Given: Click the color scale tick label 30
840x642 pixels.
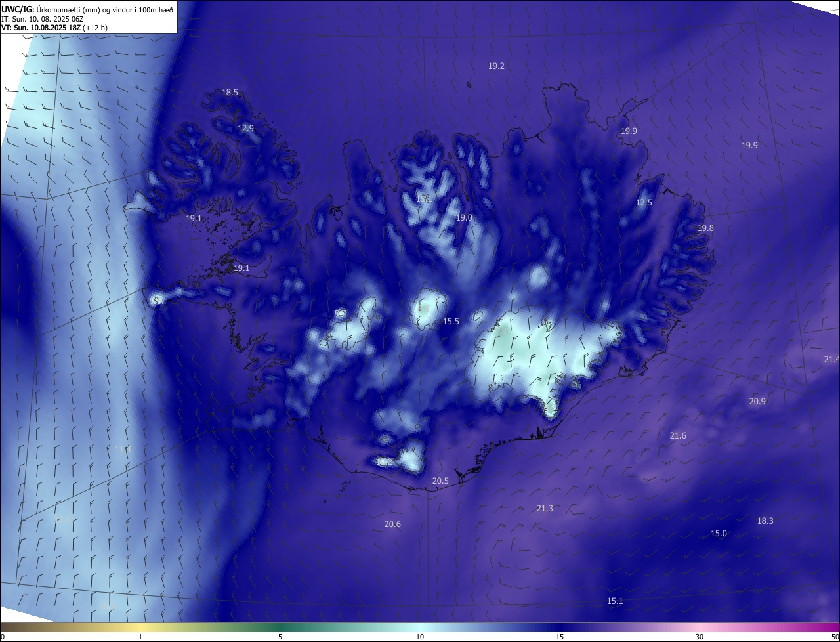Looking at the screenshot, I should tap(700, 637).
